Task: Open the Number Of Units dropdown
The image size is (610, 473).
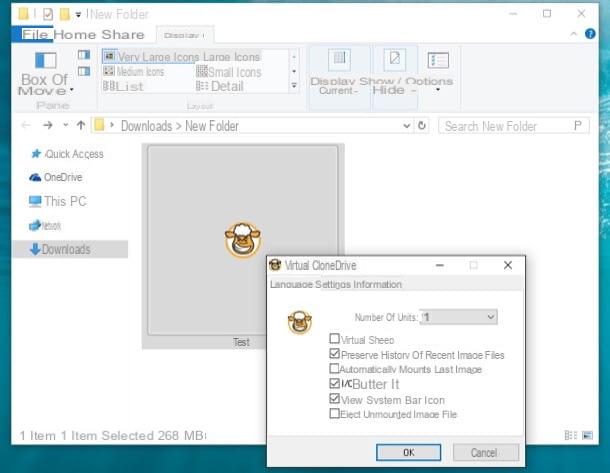Action: (x=459, y=317)
